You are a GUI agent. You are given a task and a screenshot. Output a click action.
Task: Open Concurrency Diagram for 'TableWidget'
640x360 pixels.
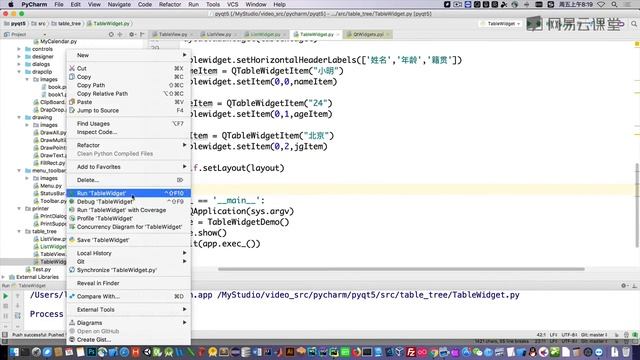[128, 227]
